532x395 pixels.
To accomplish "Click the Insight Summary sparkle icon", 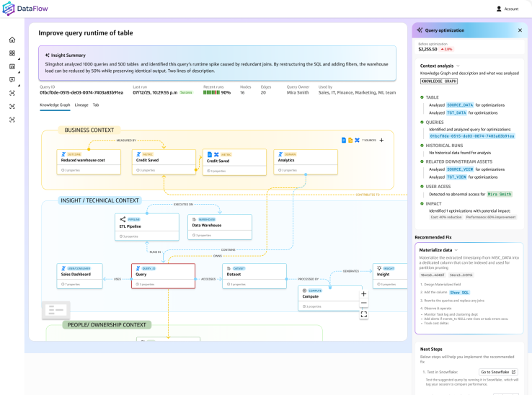I will (x=47, y=55).
